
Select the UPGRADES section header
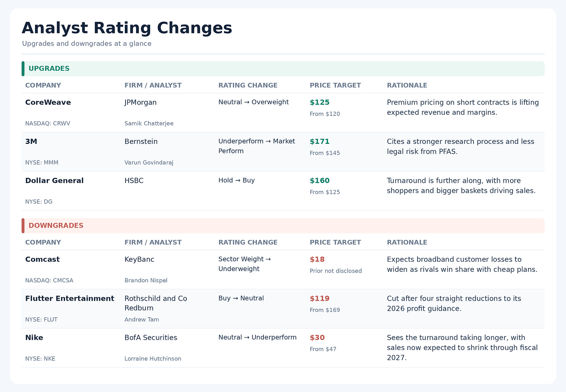[283, 68]
